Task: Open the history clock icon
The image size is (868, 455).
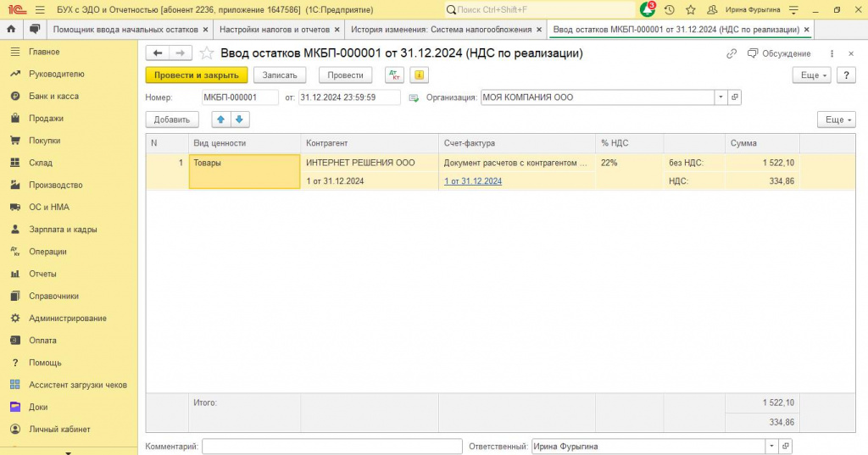Action: coord(670,10)
